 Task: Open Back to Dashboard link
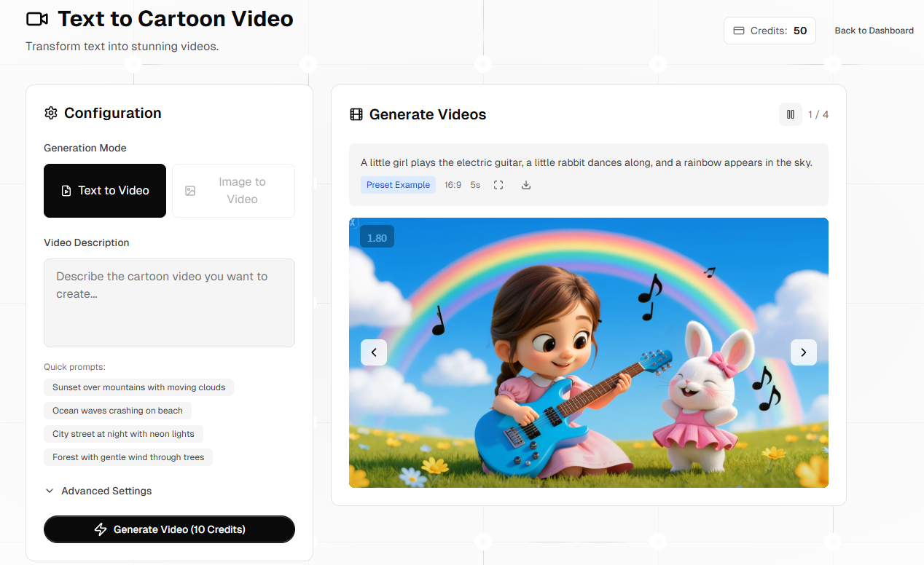tap(874, 30)
